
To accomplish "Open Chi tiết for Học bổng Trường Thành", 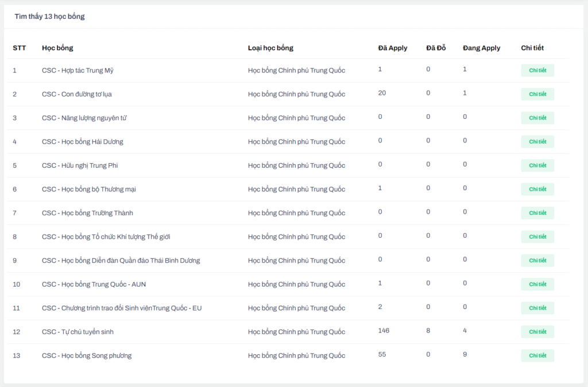I will click(x=537, y=213).
